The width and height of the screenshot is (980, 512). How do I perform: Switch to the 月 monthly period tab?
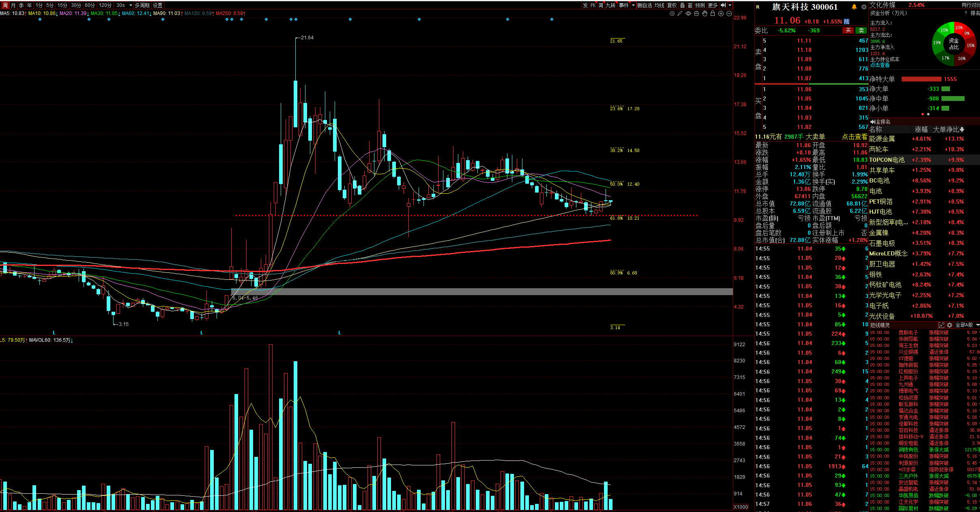pyautogui.click(x=13, y=5)
